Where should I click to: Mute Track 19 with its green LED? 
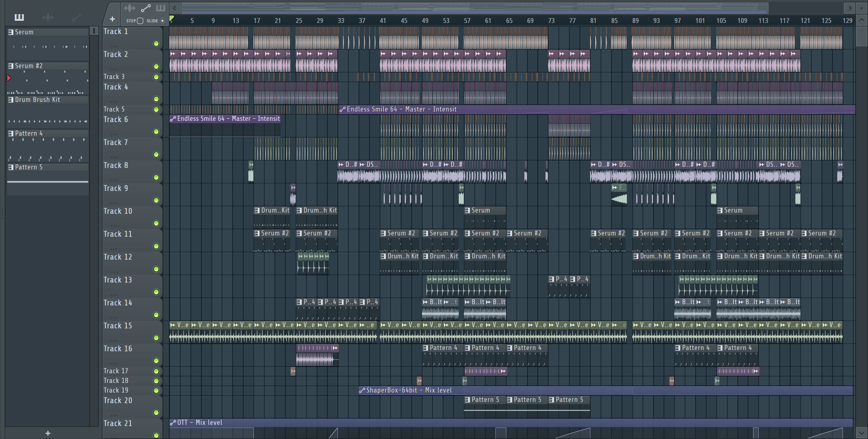(x=156, y=390)
